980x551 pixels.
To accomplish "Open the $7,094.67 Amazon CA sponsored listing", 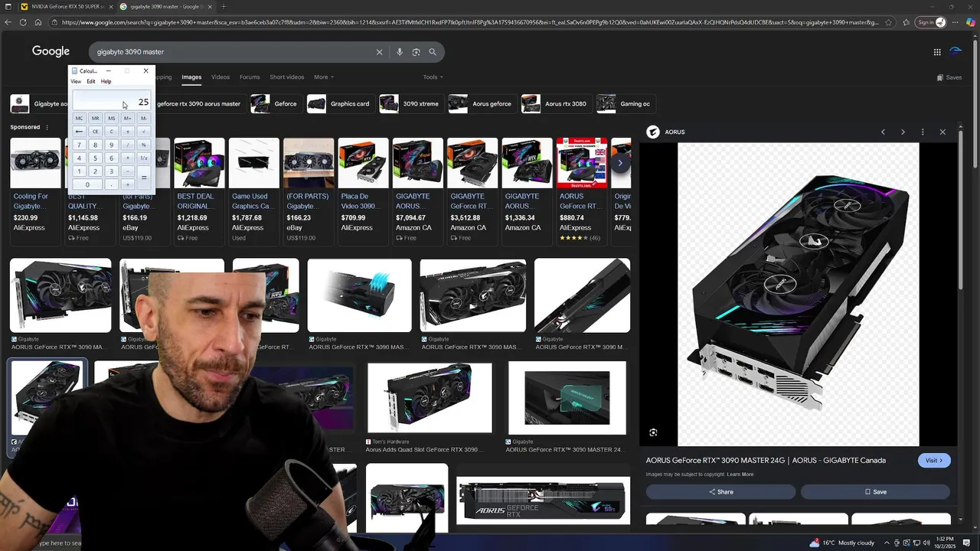I will (418, 191).
